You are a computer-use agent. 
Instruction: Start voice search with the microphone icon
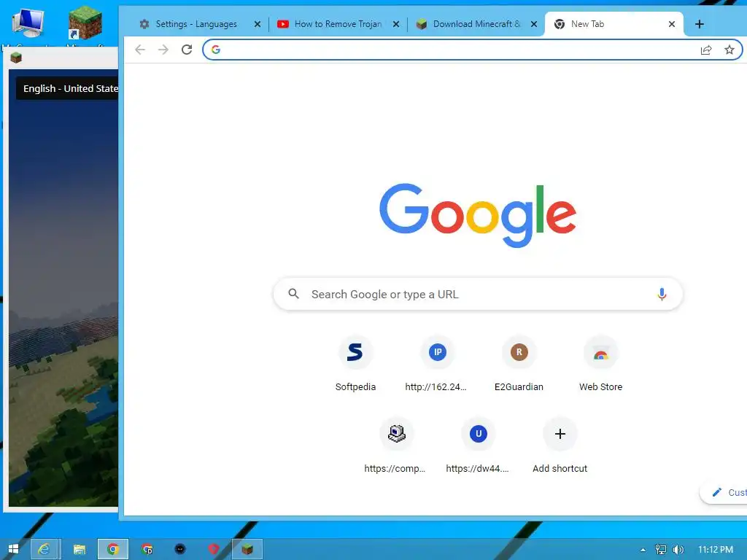(x=662, y=295)
